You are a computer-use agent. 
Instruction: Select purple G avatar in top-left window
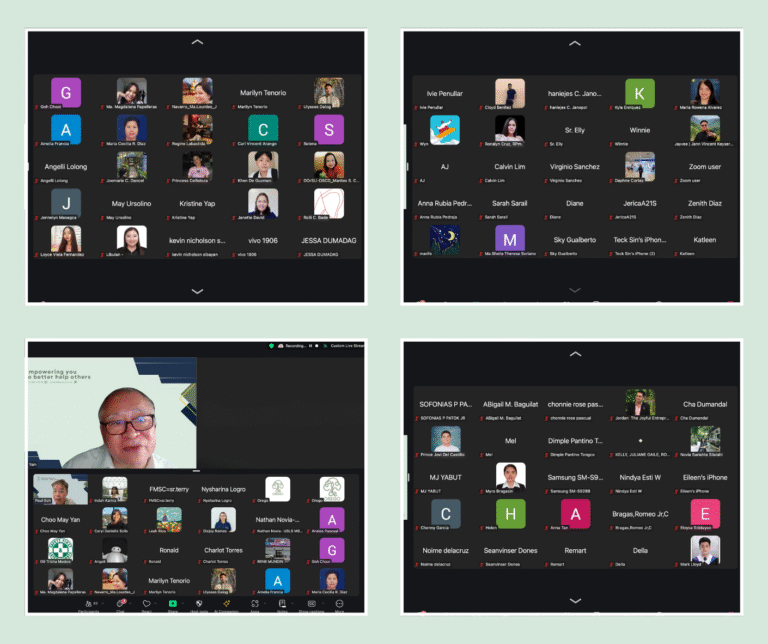tap(66, 93)
